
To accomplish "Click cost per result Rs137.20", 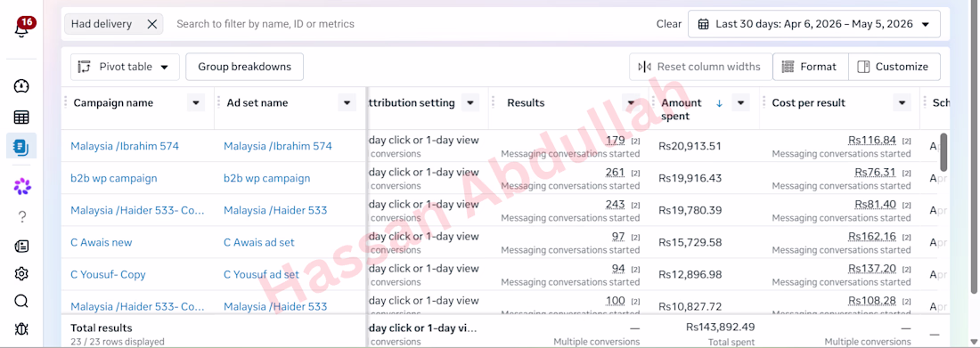I will point(872,269).
